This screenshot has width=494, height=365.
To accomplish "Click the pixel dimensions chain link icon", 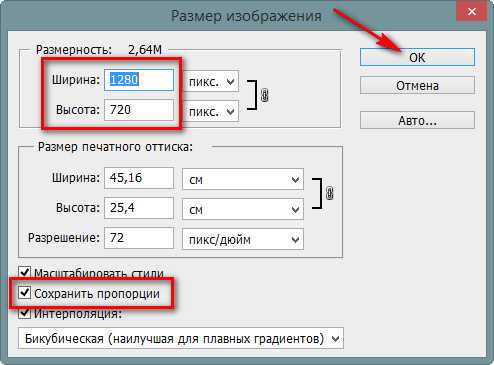I will (x=265, y=95).
